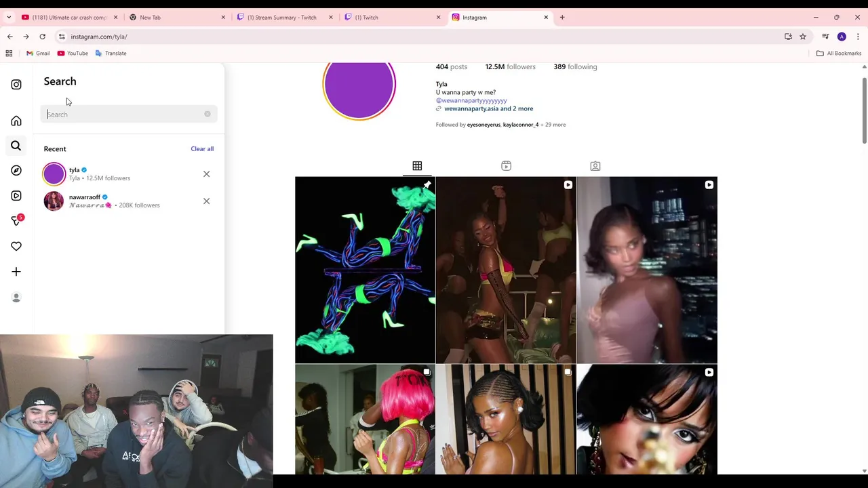Open the pink-haired woman post thumbnail
The width and height of the screenshot is (868, 488).
point(365,420)
